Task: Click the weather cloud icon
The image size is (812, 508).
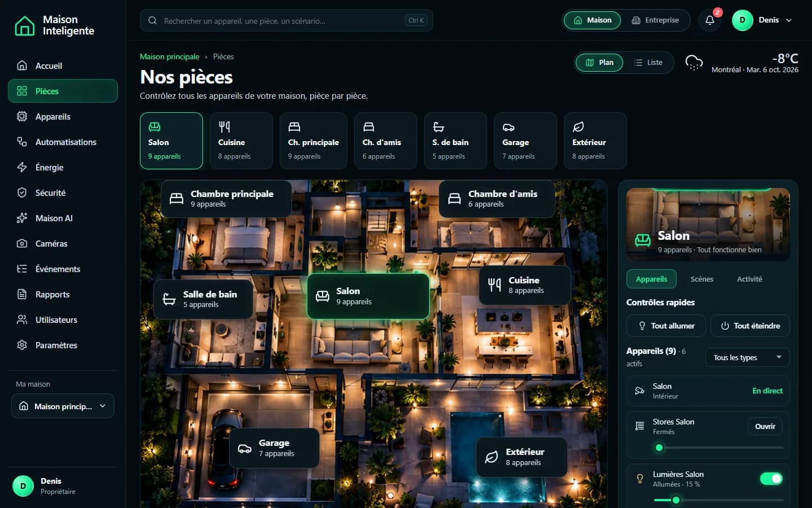Action: pos(694,62)
